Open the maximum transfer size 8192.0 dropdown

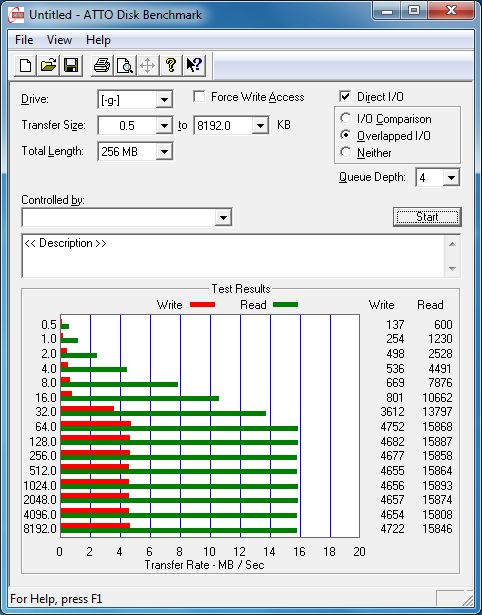[x=260, y=126]
